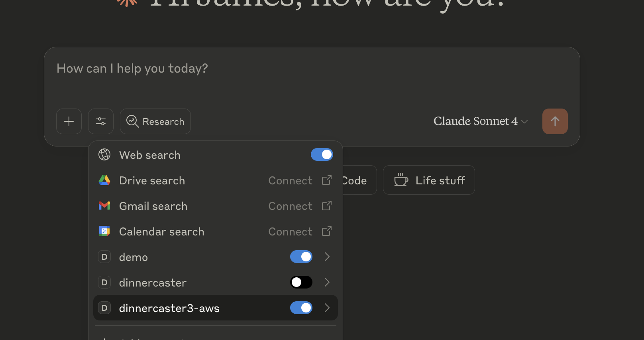Turn off dinnercaster3-aws toggle

[x=301, y=308]
